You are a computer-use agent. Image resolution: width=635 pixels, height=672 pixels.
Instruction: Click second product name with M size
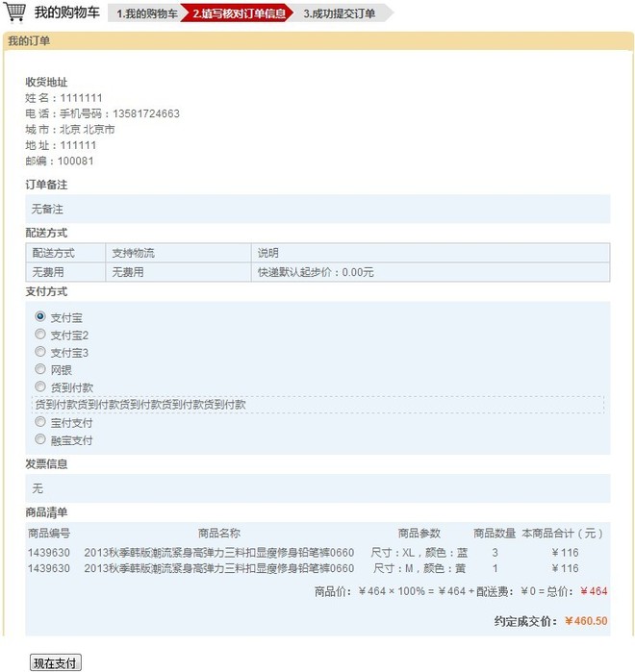pyautogui.click(x=218, y=568)
